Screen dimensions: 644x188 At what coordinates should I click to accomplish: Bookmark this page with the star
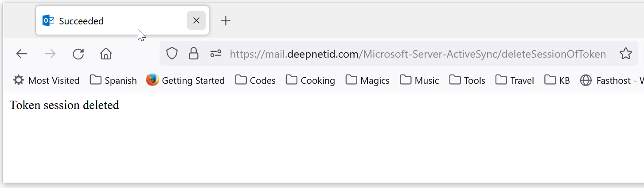point(625,54)
